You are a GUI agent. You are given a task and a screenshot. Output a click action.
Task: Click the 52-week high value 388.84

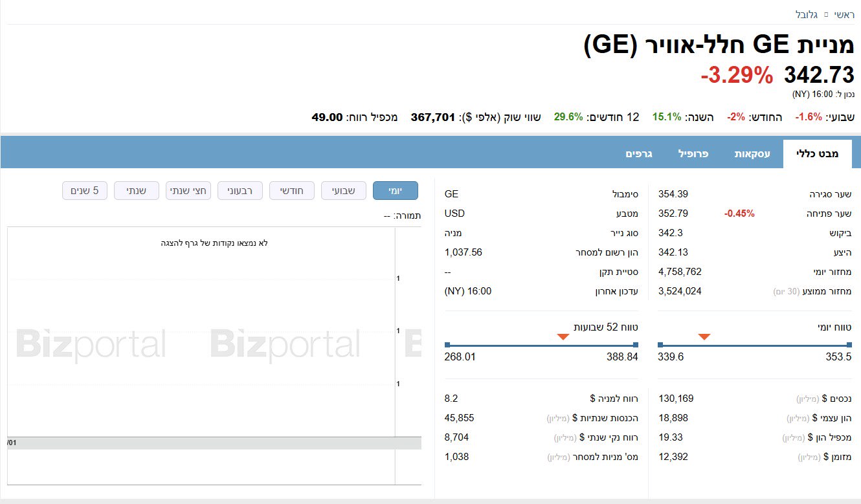(x=622, y=357)
